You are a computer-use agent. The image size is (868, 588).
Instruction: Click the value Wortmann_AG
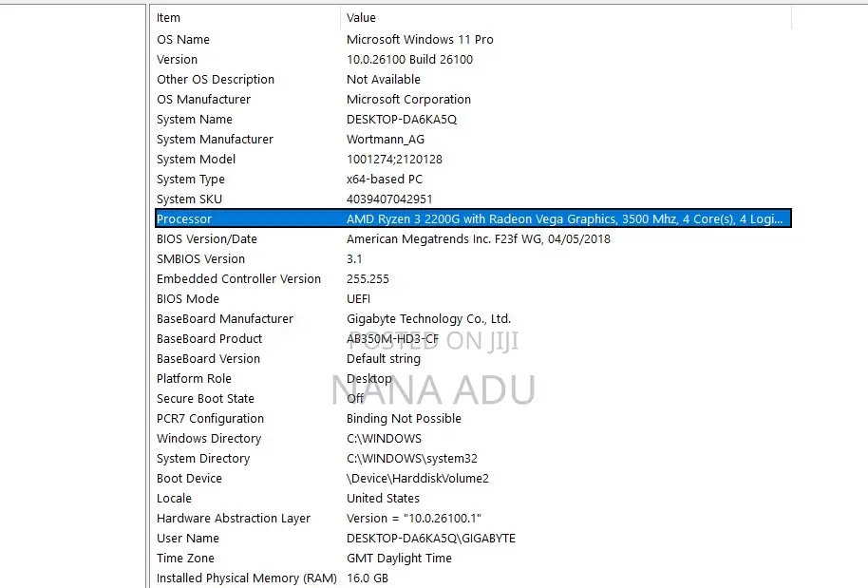point(386,140)
